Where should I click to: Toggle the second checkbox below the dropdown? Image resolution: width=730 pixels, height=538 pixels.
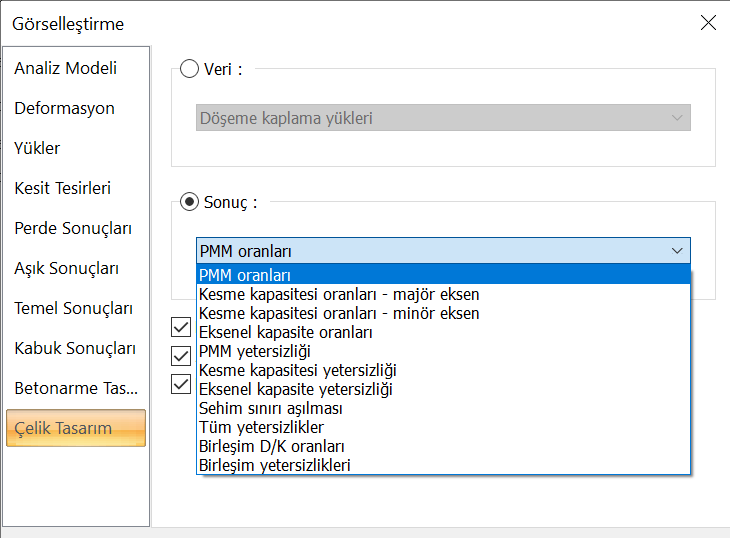pos(181,354)
